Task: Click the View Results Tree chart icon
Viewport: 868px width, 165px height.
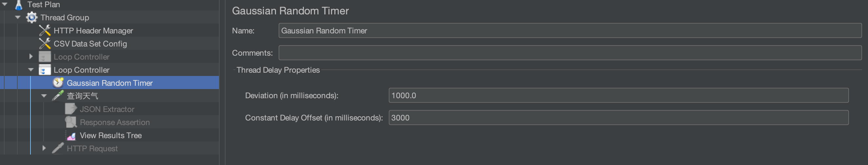Action: pos(71,136)
